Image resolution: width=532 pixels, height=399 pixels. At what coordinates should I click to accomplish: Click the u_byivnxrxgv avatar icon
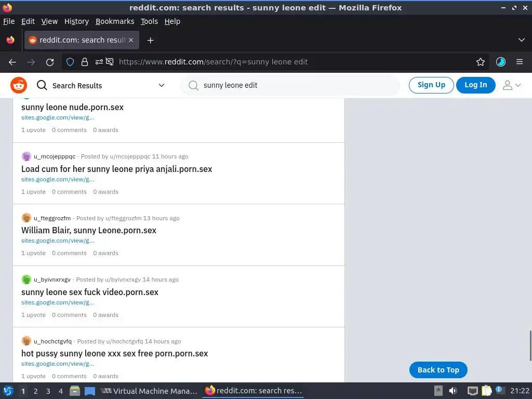26,280
